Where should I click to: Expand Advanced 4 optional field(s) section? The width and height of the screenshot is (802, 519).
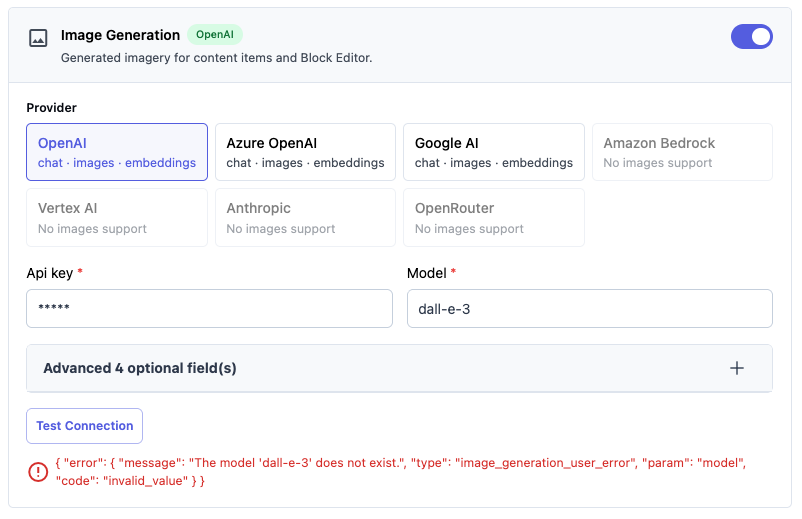[x=399, y=368]
